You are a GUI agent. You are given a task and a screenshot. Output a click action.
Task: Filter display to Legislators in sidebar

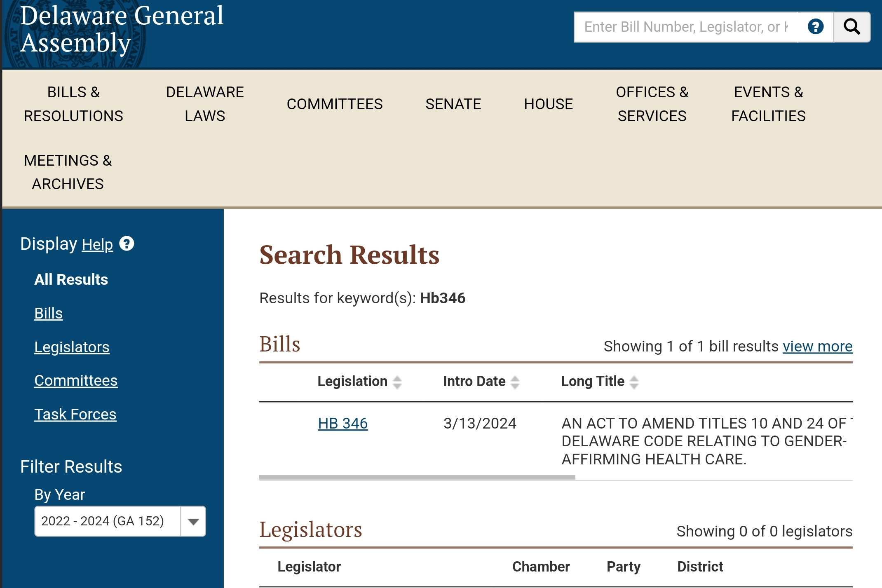coord(72,347)
